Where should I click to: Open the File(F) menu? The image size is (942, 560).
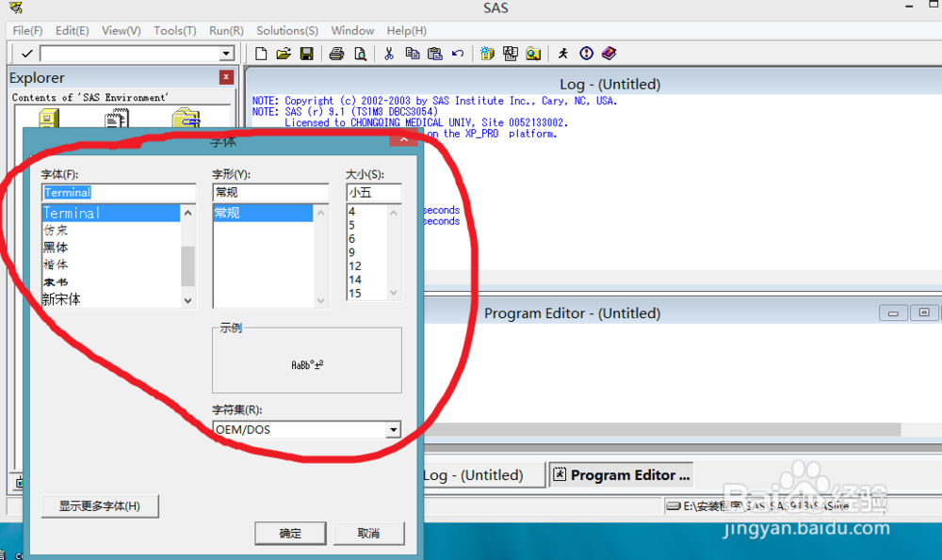[27, 31]
